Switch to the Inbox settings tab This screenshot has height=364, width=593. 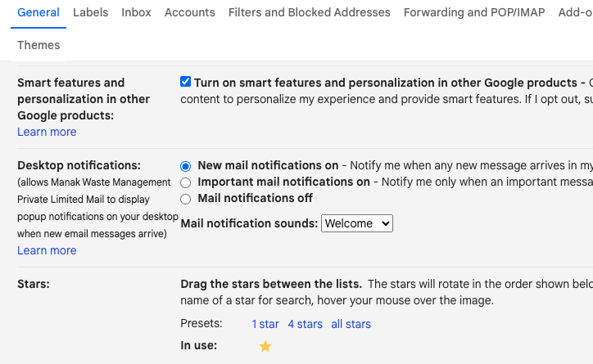click(x=136, y=12)
